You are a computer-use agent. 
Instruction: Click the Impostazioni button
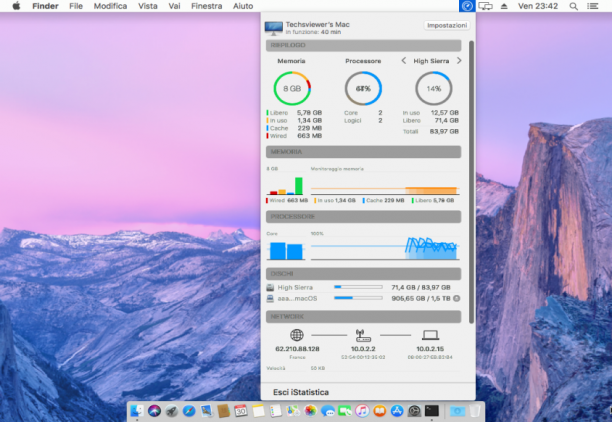coord(447,25)
